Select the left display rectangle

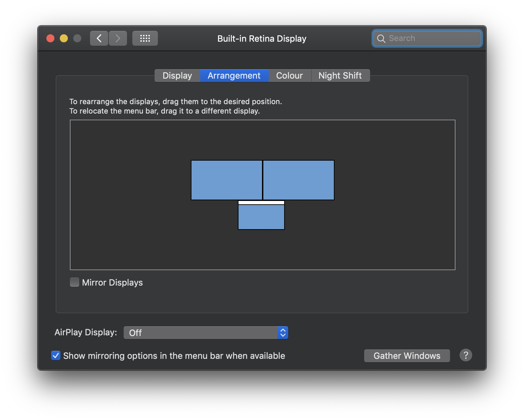[226, 180]
